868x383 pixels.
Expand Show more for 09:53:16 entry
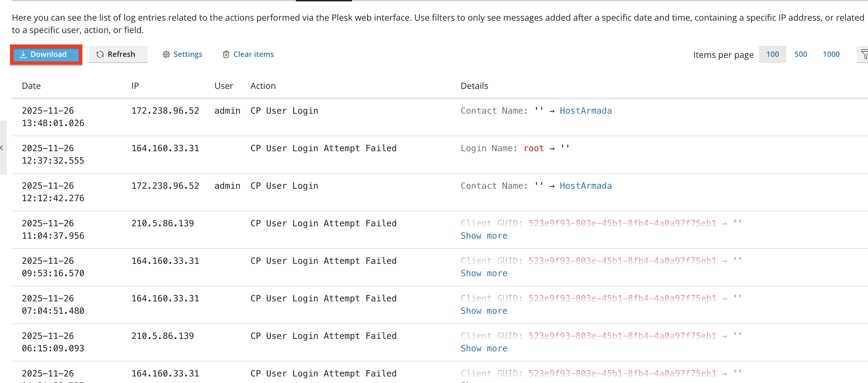coord(484,273)
